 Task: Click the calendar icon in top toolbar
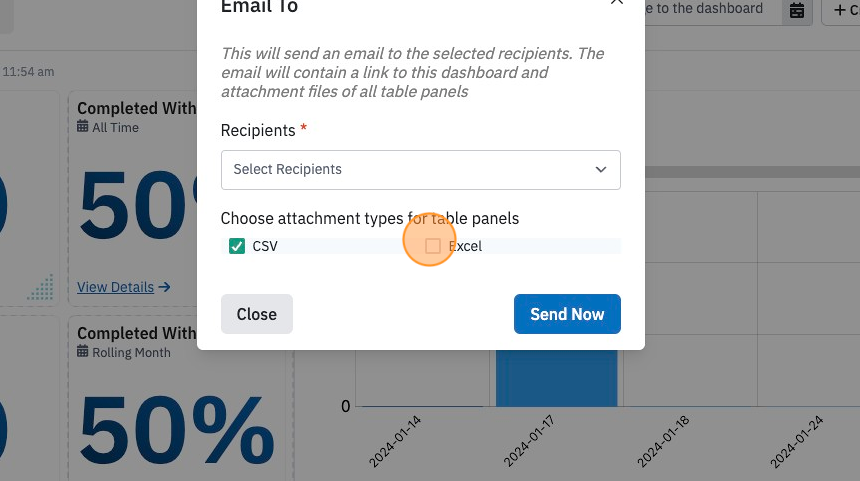(x=797, y=10)
